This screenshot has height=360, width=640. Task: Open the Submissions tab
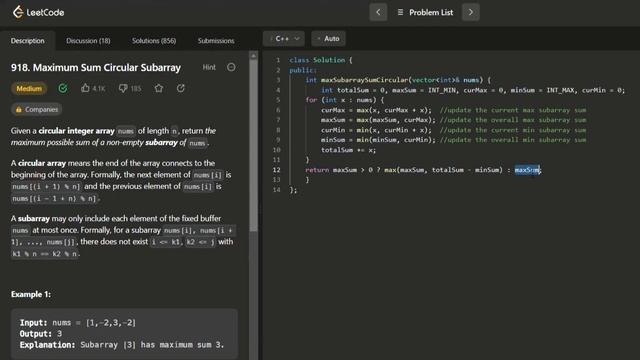pos(216,41)
